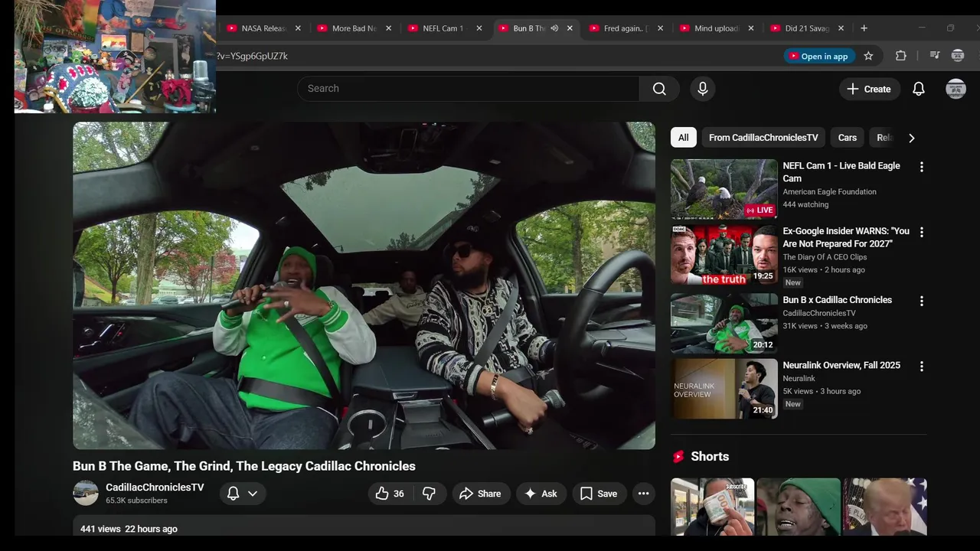Image resolution: width=980 pixels, height=551 pixels.
Task: Share the video with the Share button
Action: pyautogui.click(x=480, y=494)
